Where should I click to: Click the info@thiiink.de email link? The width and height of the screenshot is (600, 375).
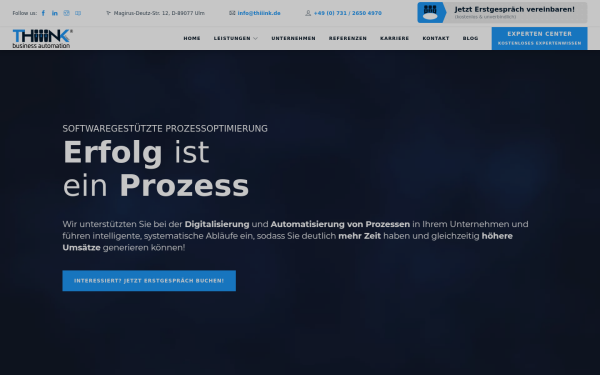point(259,13)
